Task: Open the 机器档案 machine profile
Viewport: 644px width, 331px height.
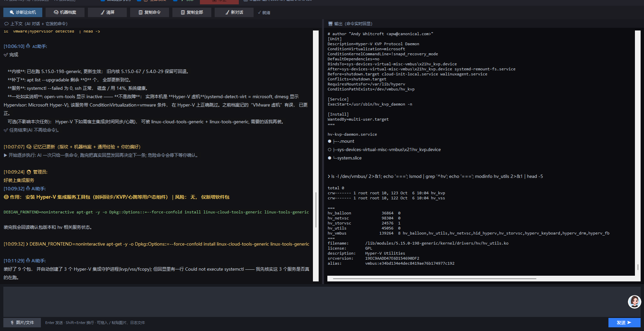Action: tap(65, 12)
